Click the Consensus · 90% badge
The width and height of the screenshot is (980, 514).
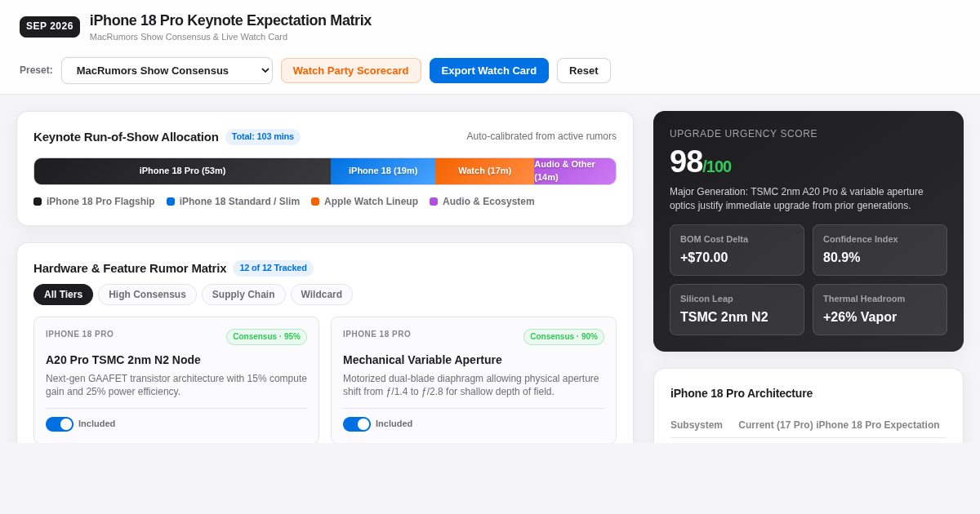pos(563,337)
